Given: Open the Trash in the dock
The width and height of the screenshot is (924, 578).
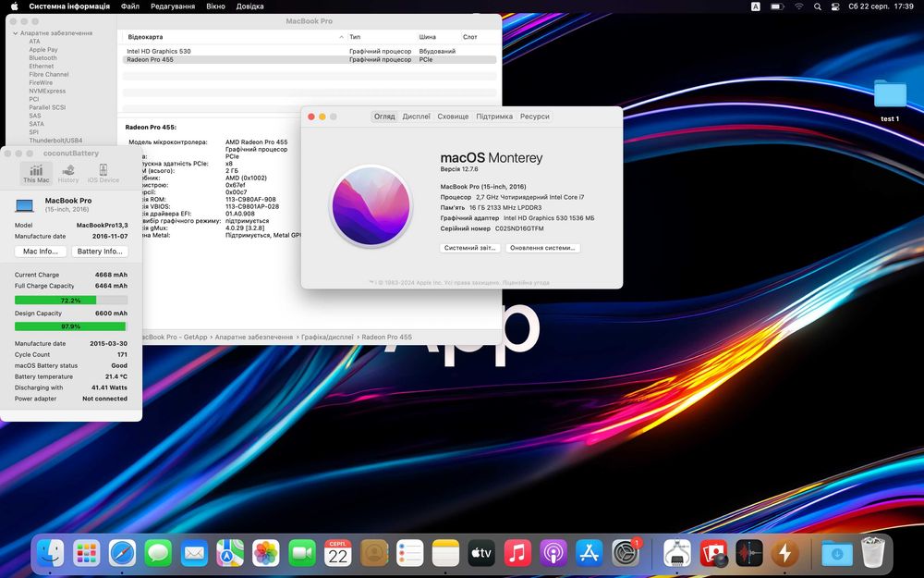Looking at the screenshot, I should 872,552.
